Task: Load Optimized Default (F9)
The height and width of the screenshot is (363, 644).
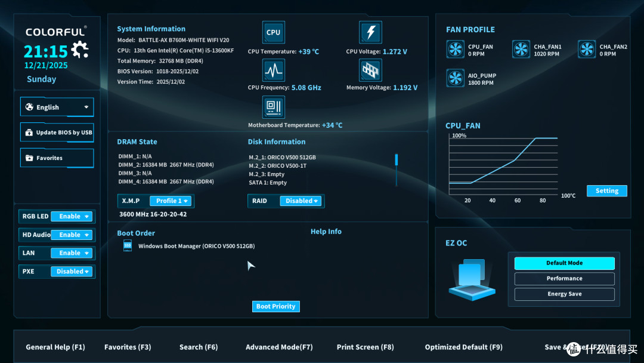Action: pos(464,347)
